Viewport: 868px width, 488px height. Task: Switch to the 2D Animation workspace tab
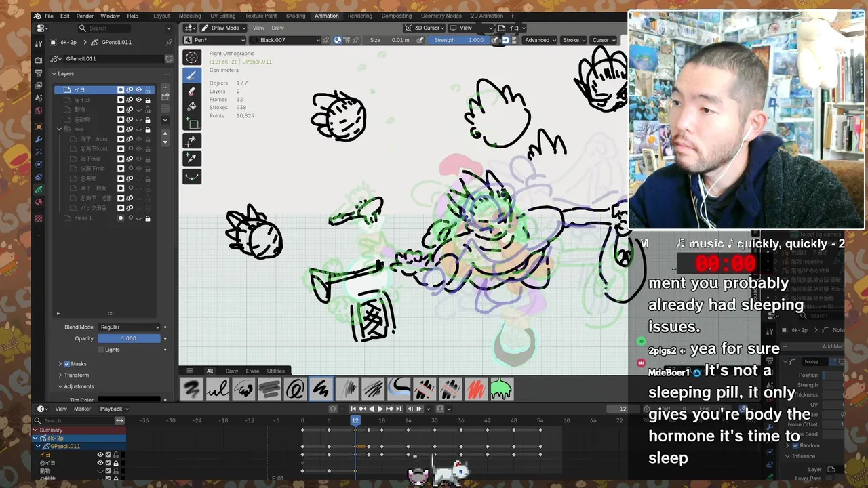coord(487,16)
